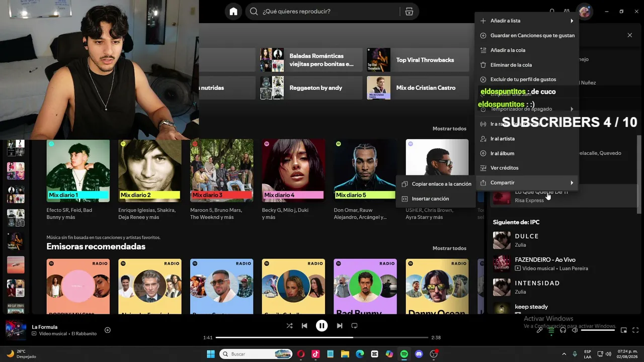644x362 pixels.
Task: Choose Añadir a la cola
Action: (527, 50)
